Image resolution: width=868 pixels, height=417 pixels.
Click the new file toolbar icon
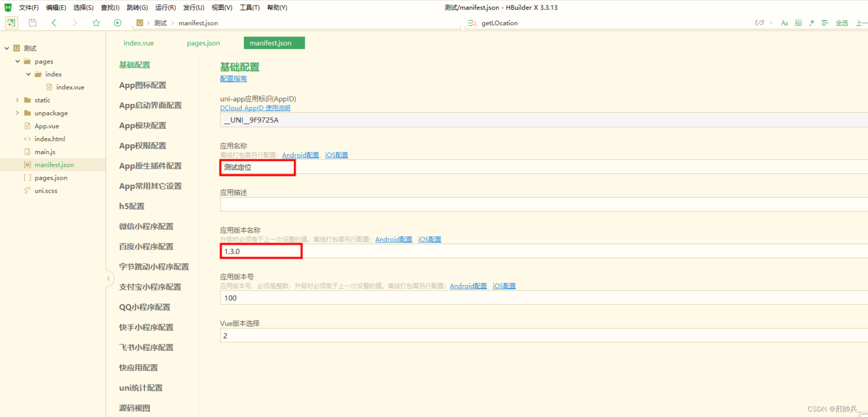click(x=12, y=23)
